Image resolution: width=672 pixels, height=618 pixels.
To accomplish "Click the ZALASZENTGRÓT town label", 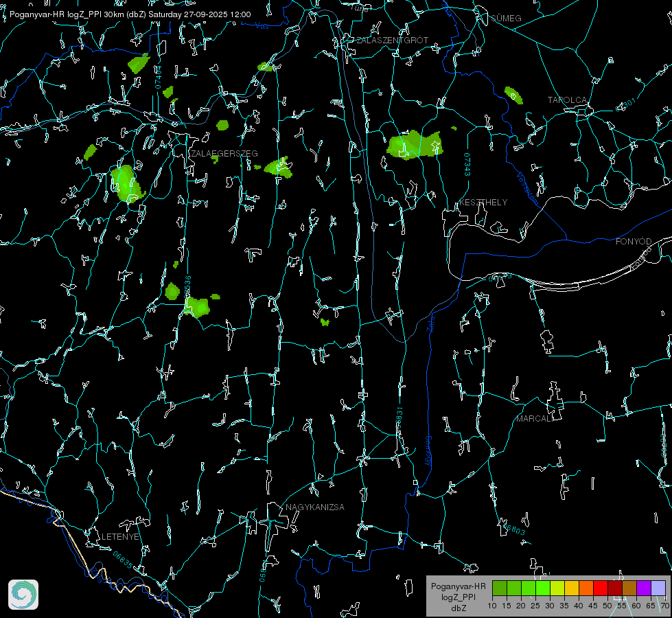I will click(x=392, y=41).
